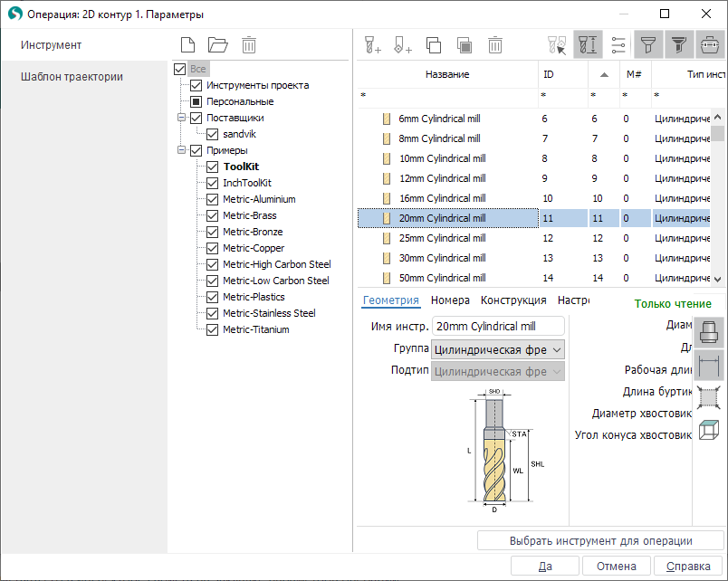
Task: Click the duplicate tool icon
Action: pyautogui.click(x=434, y=44)
